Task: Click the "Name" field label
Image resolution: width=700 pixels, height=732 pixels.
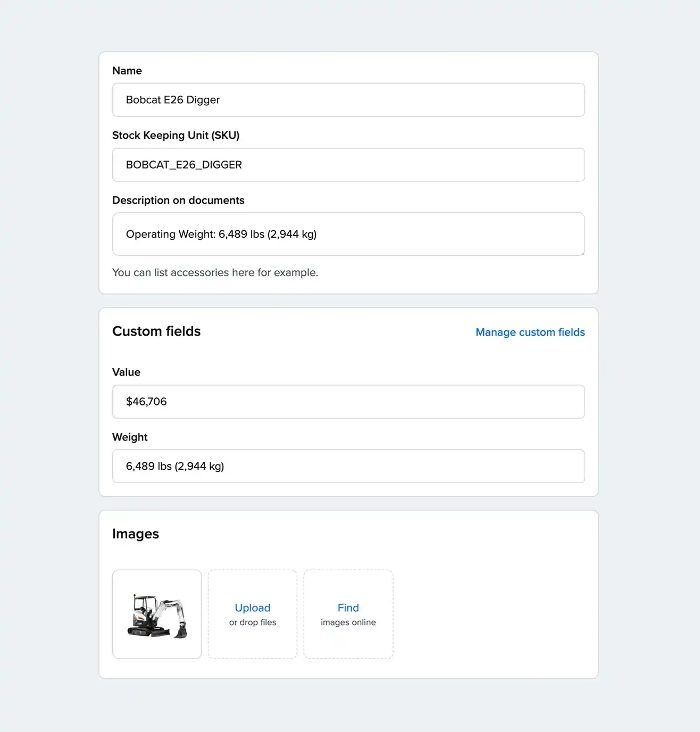Action: [127, 71]
